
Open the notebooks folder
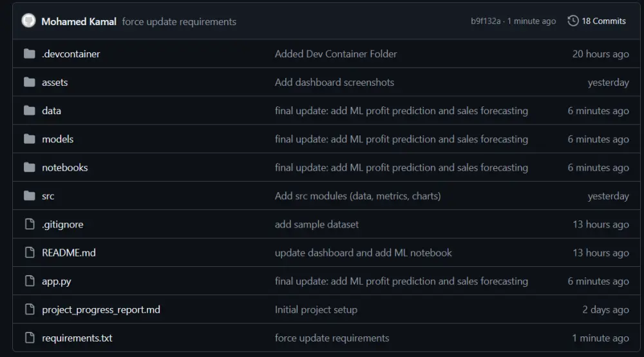tap(64, 168)
